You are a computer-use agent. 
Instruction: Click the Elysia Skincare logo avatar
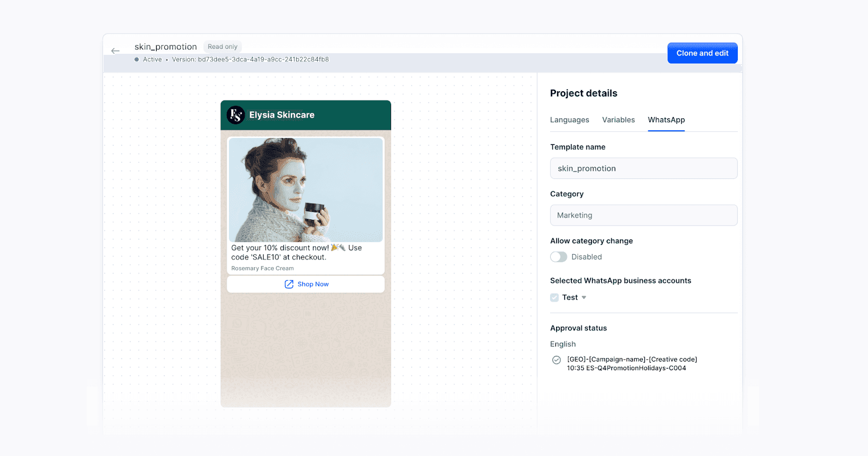pos(235,115)
